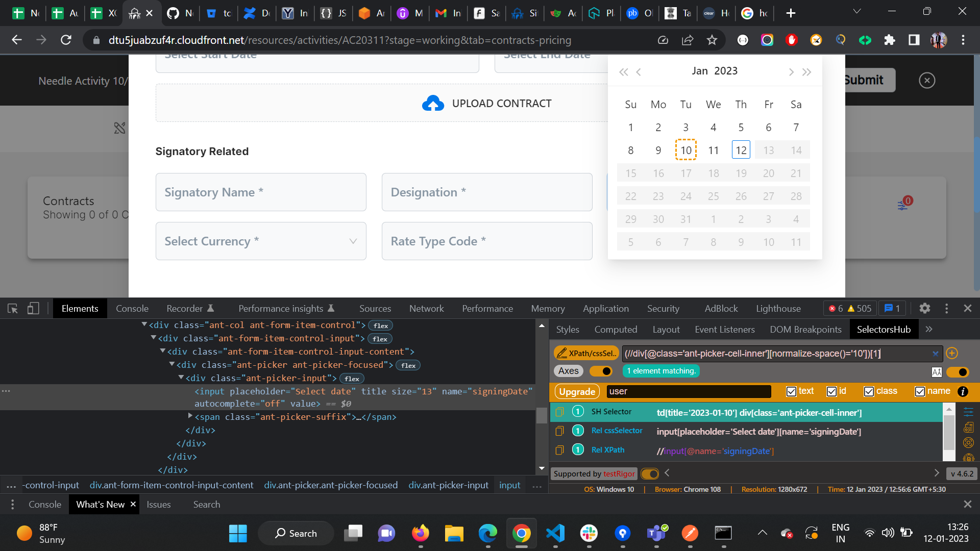Screen dimensions: 980x551
Task: Go to next month in the date picker
Action: 792,71
